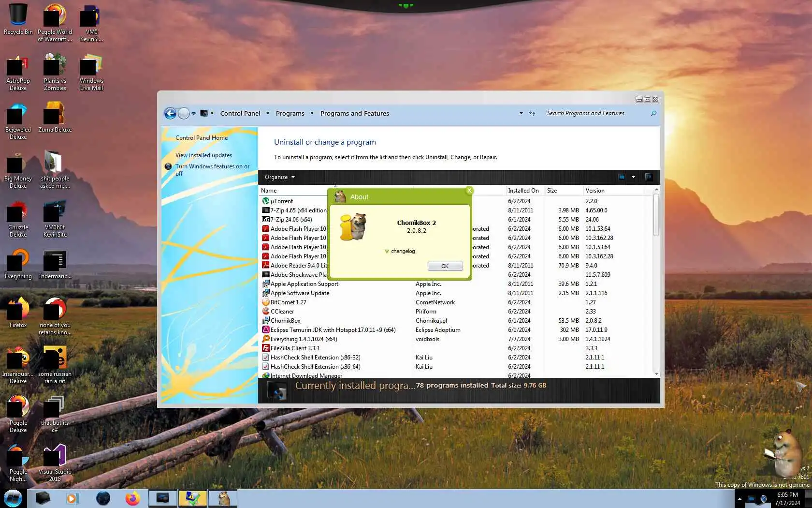
Task: Open Windows Live Mail desktop icon
Action: tap(91, 72)
